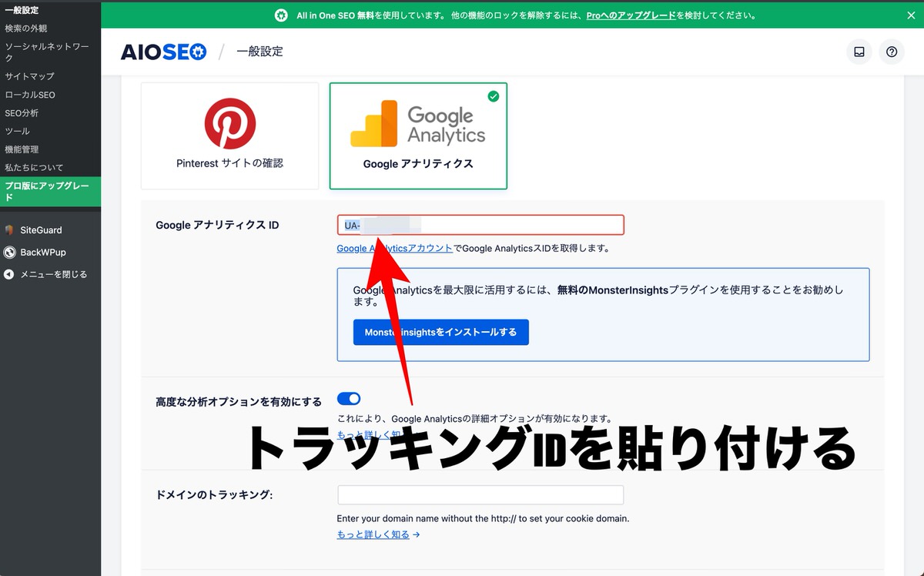
Task: Open the Google Analyticsアカウント link
Action: coord(394,249)
